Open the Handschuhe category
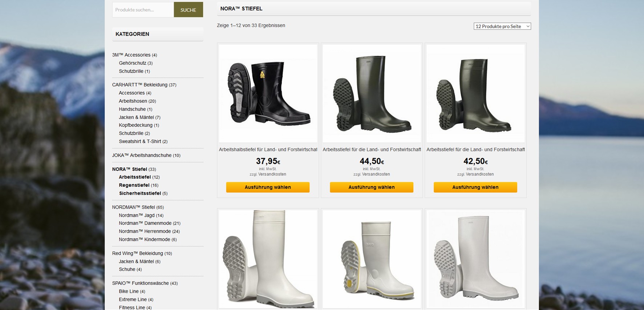 132,109
